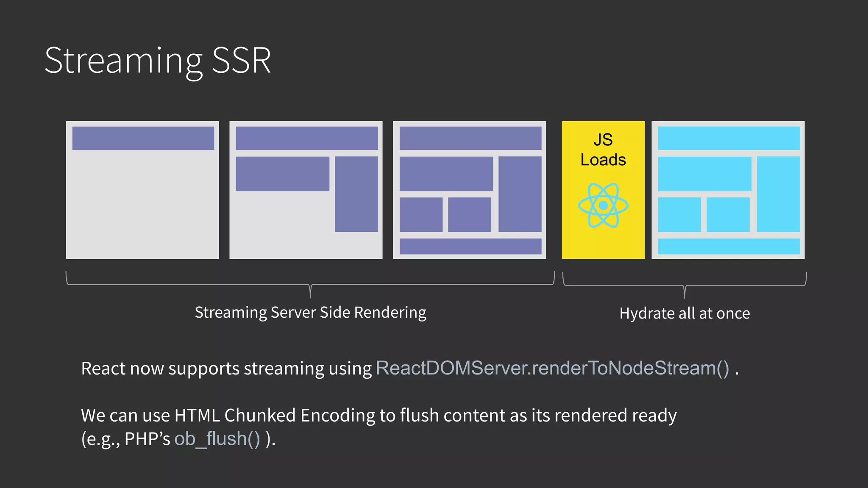Screen dimensions: 868x488
Task: Click the cyan footer bar in last wireframe
Action: (x=729, y=246)
